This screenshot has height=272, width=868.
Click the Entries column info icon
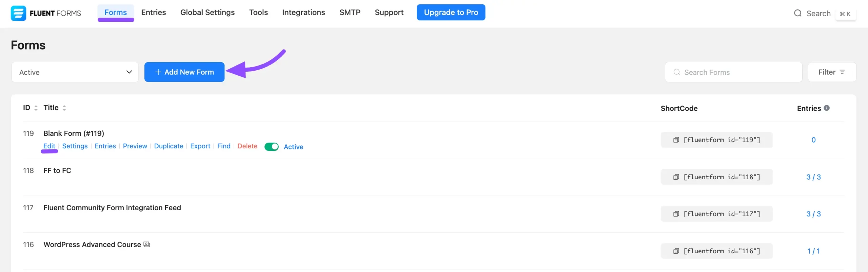pos(827,108)
